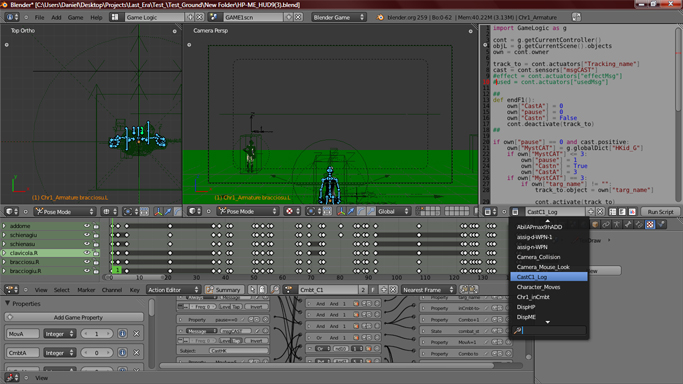Viewport: 683px width, 384px height.
Task: Toggle word wrap icon in text editor header
Action: [x=622, y=212]
